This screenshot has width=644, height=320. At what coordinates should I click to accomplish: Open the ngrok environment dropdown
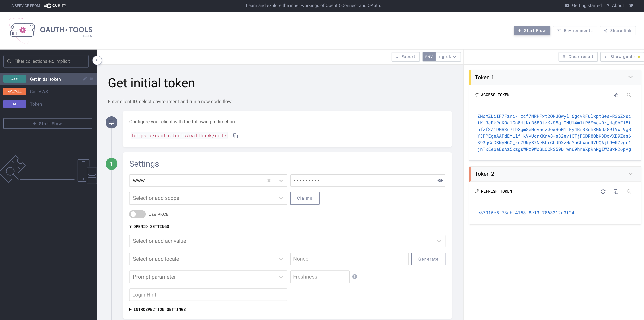pos(448,57)
